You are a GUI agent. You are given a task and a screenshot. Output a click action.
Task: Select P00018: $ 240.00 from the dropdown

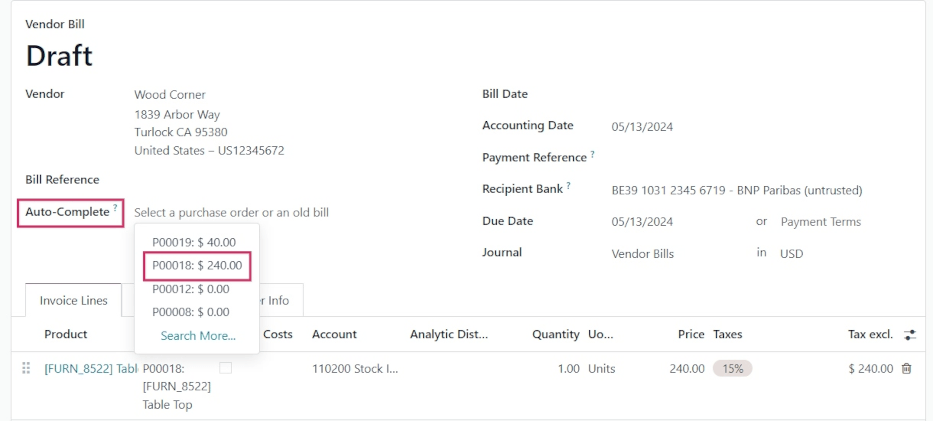pyautogui.click(x=196, y=266)
